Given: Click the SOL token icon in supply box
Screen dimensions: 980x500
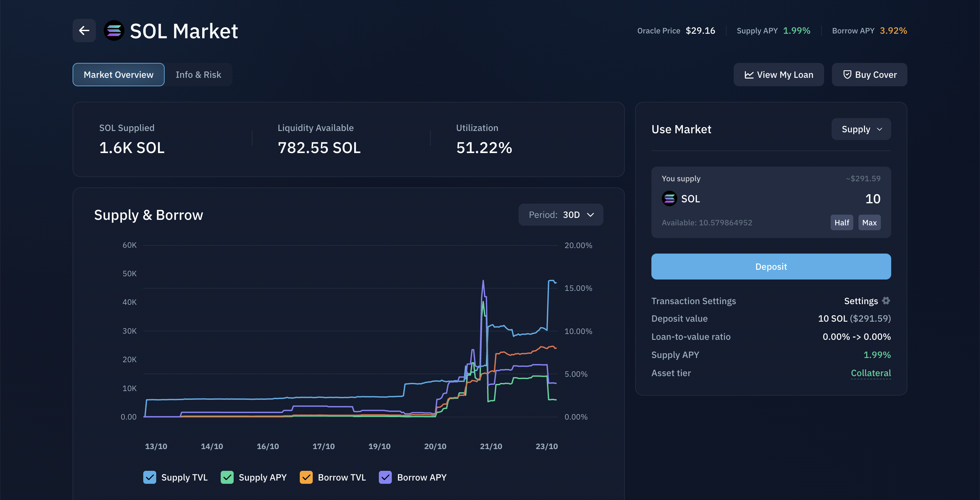Looking at the screenshot, I should tap(669, 199).
